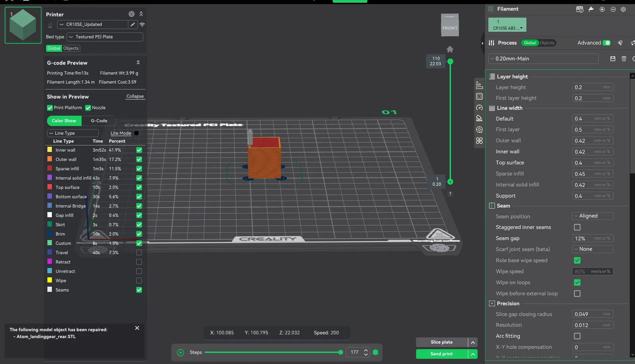Image resolution: width=635 pixels, height=364 pixels.
Task: Open the layers icon in vertical toolbar
Action: click(x=479, y=85)
